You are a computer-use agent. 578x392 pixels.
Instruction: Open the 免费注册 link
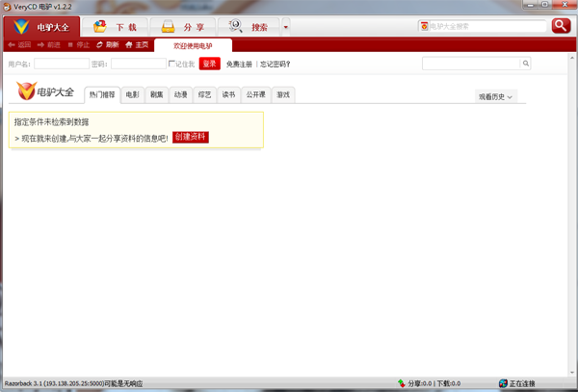pyautogui.click(x=239, y=65)
